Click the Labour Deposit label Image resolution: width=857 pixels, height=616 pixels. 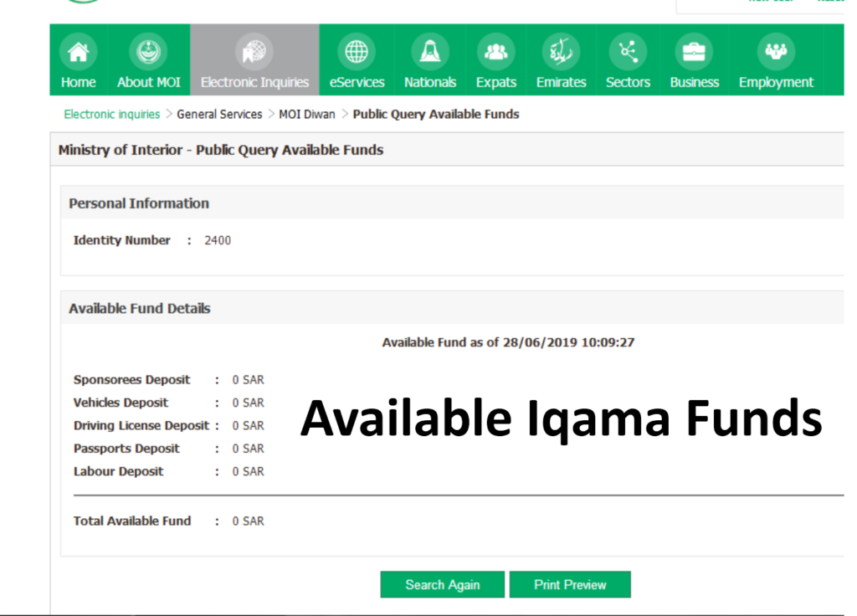[x=119, y=472]
